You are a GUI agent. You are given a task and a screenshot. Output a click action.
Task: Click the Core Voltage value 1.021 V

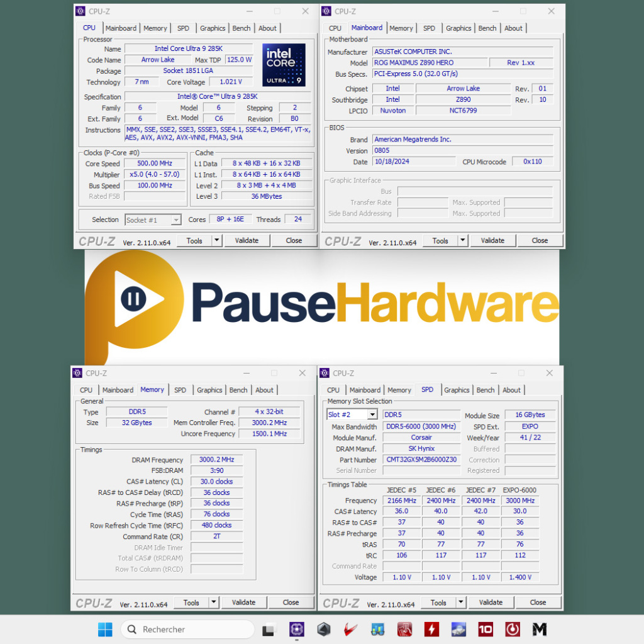pos(231,82)
